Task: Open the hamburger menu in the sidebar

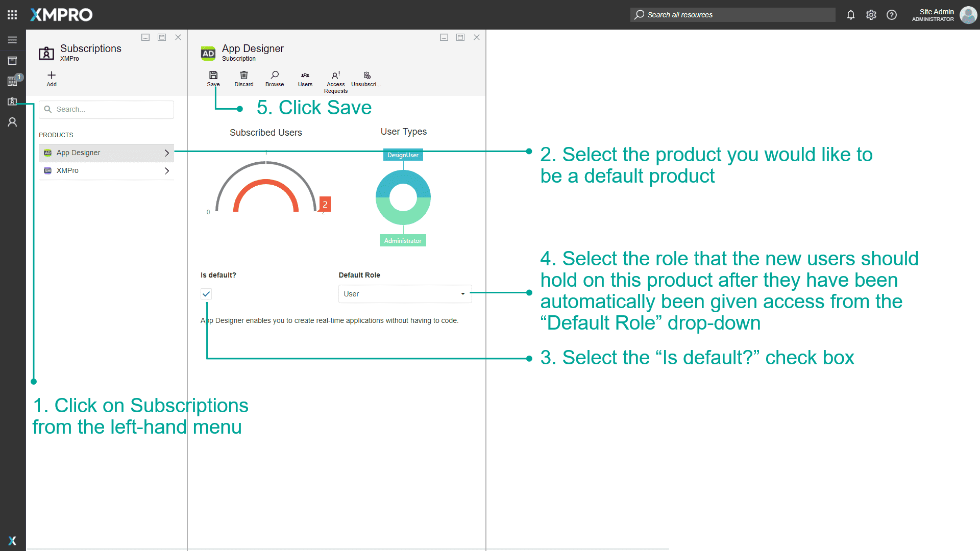Action: tap(12, 40)
